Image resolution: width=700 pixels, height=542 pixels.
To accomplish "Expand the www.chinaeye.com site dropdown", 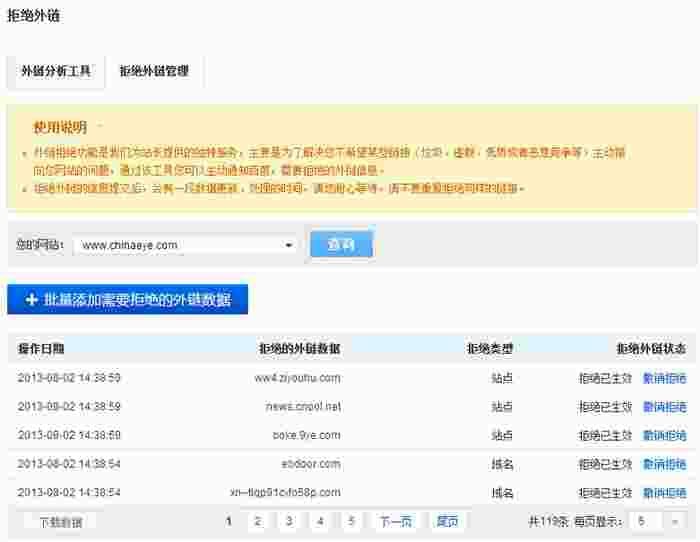I will pyautogui.click(x=185, y=245).
